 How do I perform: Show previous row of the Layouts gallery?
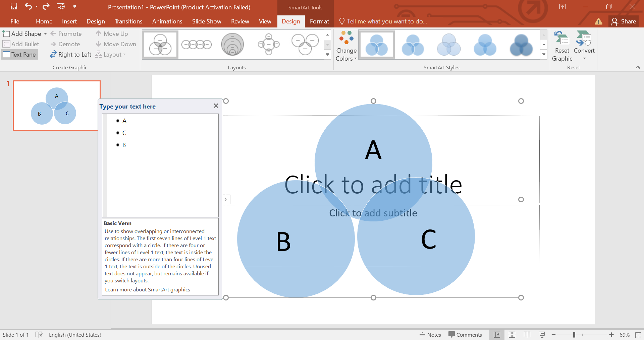328,35
